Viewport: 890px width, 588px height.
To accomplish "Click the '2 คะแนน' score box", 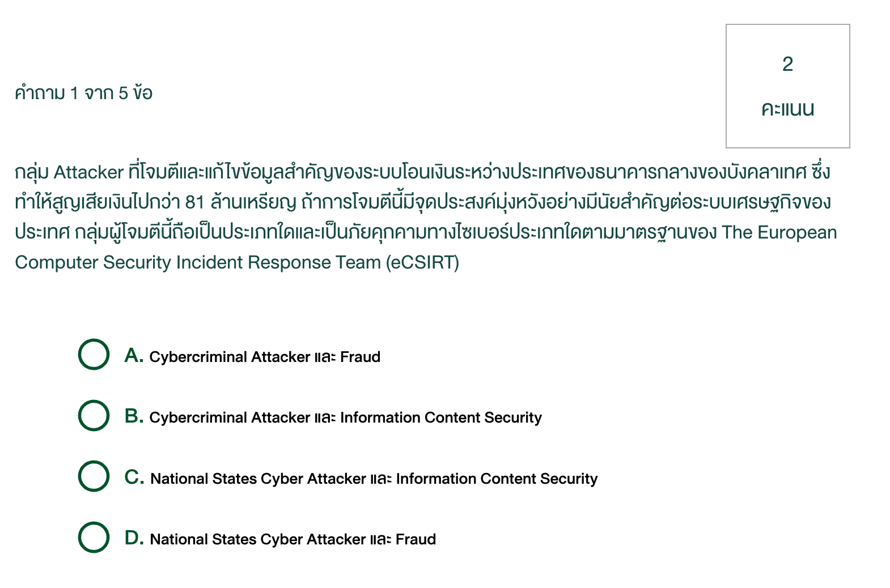I will (x=787, y=85).
